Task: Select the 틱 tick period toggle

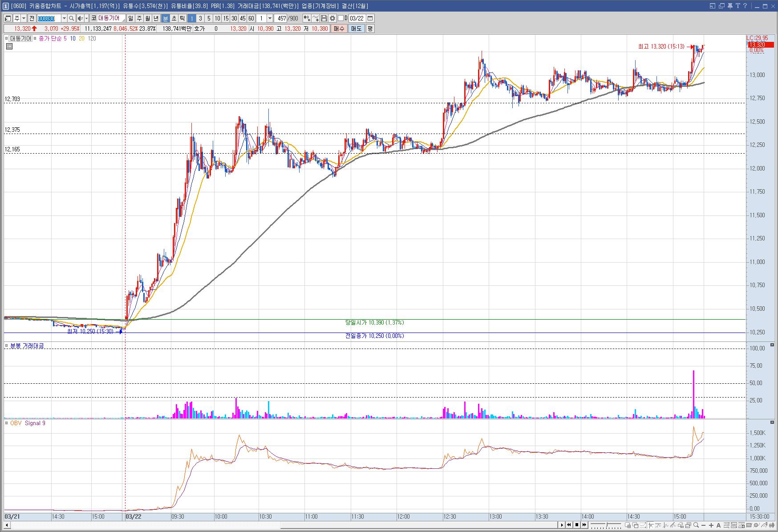Action: (182, 18)
